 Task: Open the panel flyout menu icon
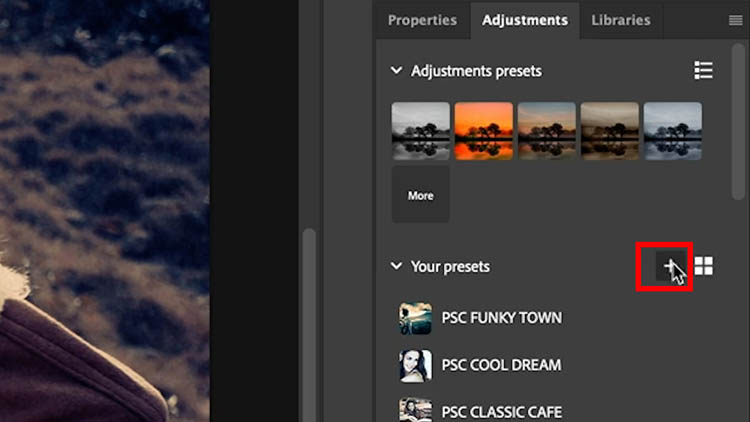pyautogui.click(x=735, y=20)
